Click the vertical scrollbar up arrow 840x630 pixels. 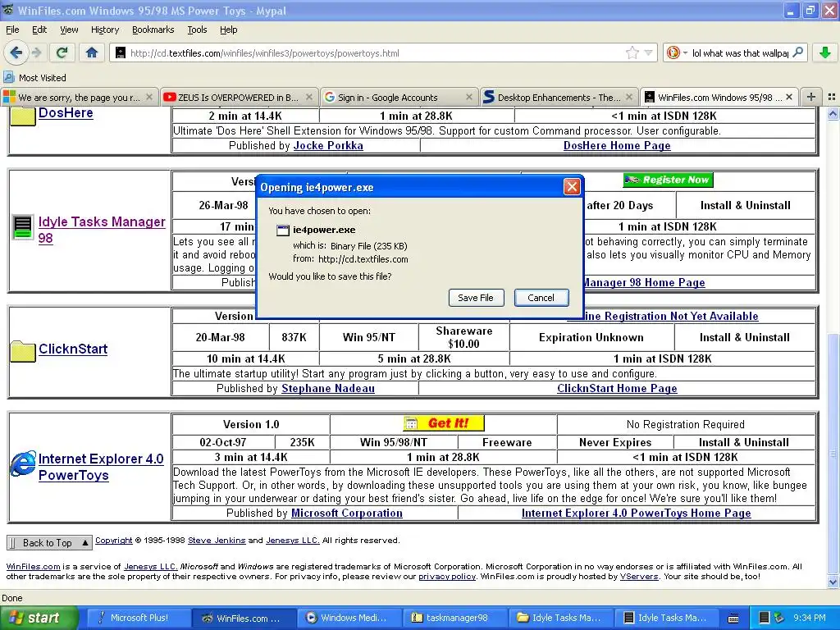tap(833, 113)
